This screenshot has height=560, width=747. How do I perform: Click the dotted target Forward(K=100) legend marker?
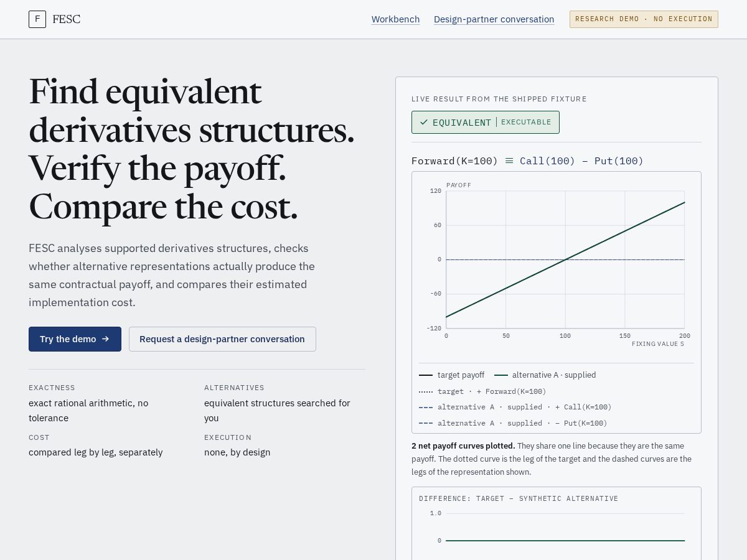point(426,391)
